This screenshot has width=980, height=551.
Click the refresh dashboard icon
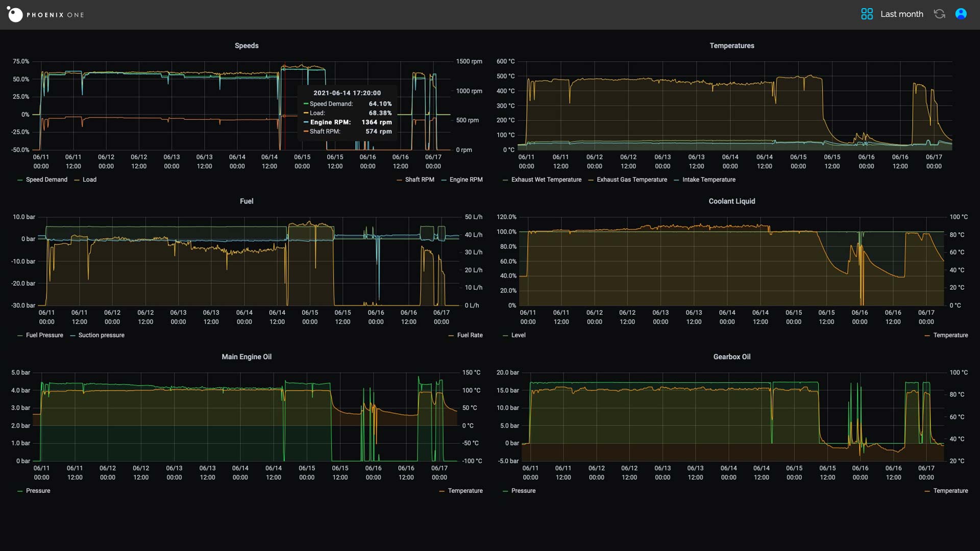click(939, 14)
